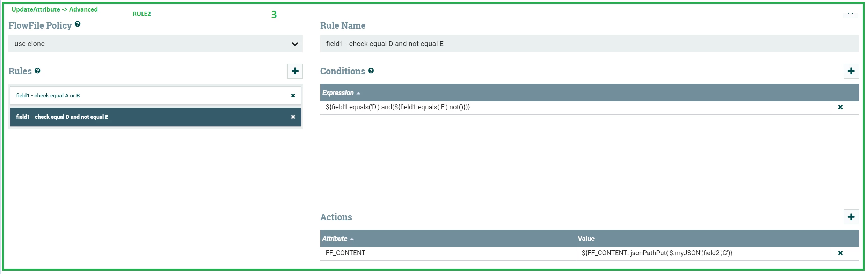Open the FlowFile Policy 'use clone' dropdown
868x274 pixels.
[x=155, y=44]
